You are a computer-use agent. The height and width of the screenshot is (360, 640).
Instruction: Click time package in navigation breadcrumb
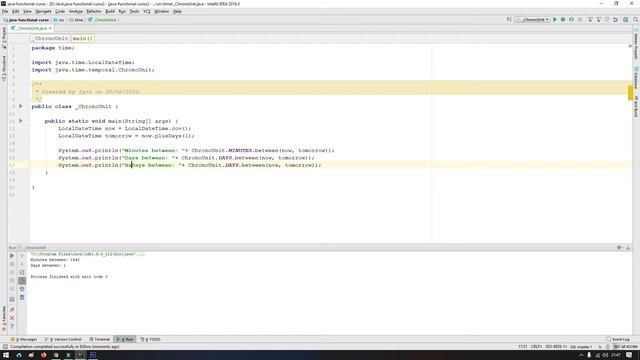tap(76, 20)
